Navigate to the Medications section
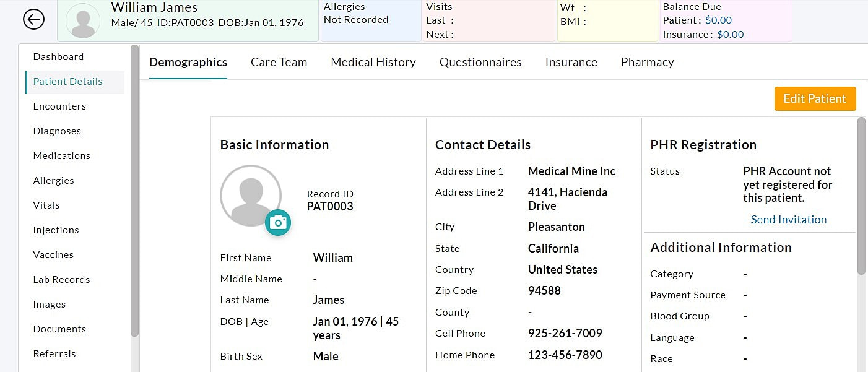 (61, 155)
